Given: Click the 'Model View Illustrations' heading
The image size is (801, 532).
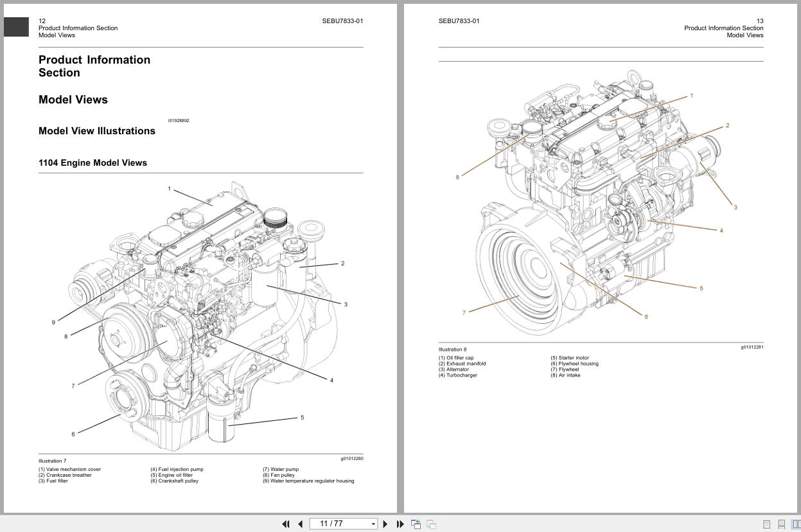Looking at the screenshot, I should coord(97,131).
